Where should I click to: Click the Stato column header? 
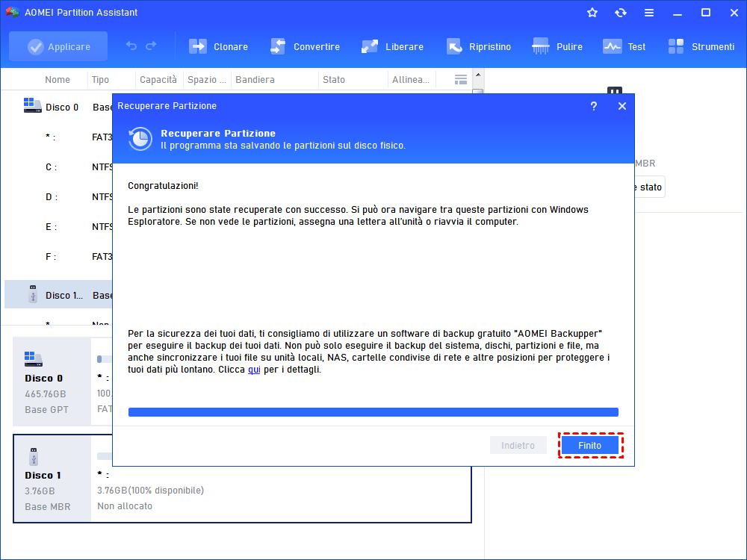333,80
